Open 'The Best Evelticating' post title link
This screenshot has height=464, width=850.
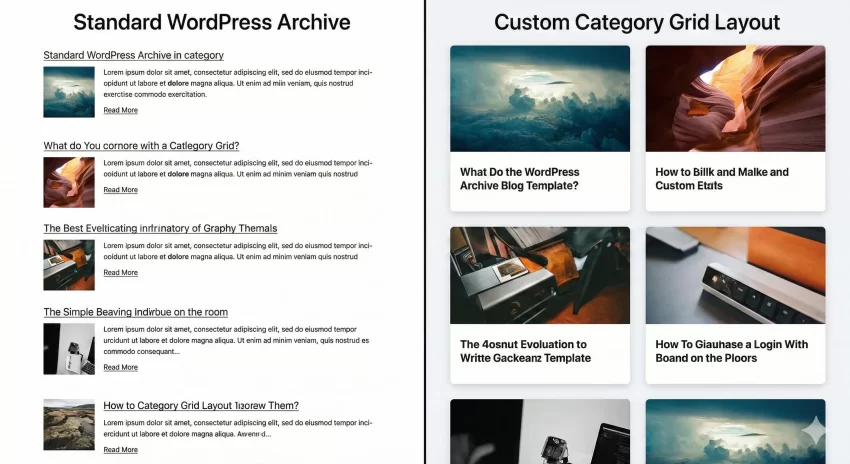(x=160, y=228)
